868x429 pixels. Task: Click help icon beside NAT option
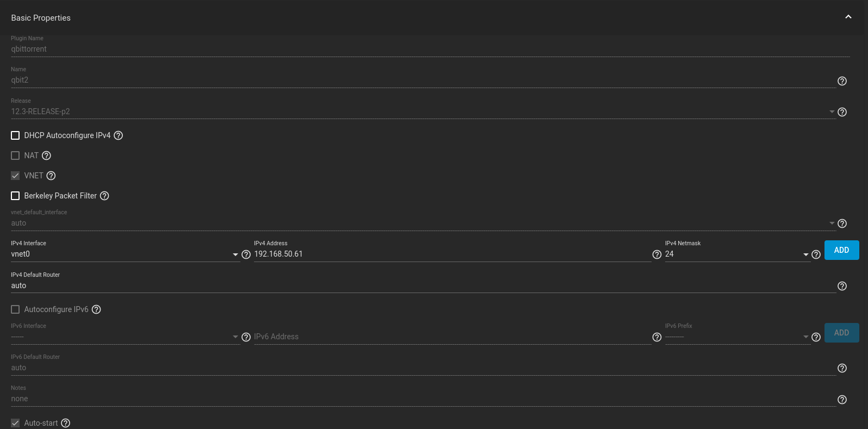pyautogui.click(x=46, y=156)
